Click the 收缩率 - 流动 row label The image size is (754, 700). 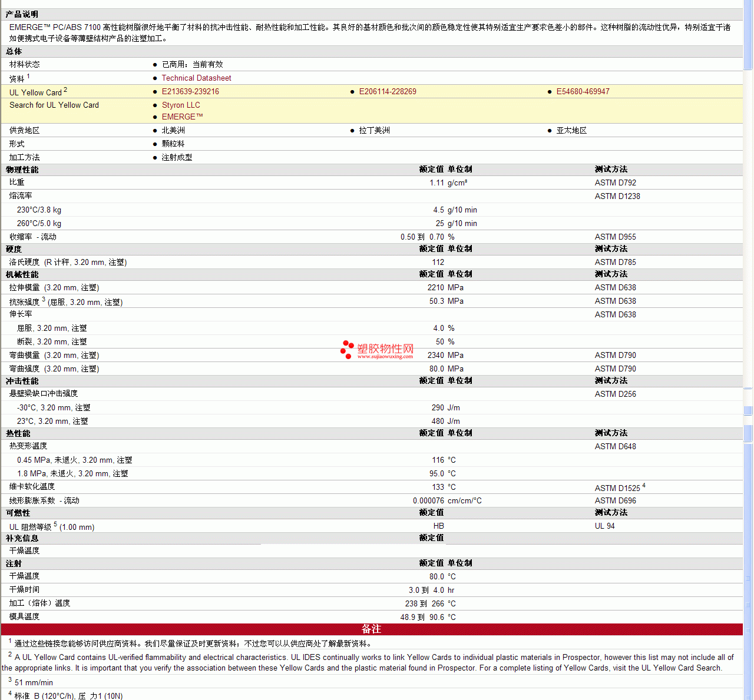click(33, 237)
